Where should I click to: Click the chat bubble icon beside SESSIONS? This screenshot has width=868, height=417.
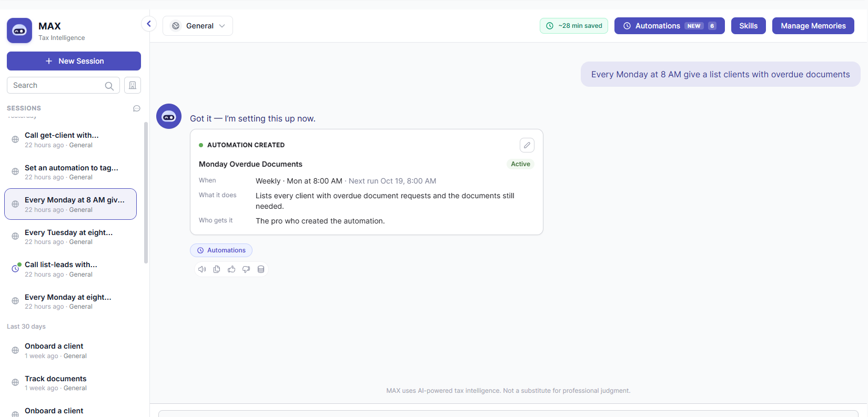tap(137, 108)
